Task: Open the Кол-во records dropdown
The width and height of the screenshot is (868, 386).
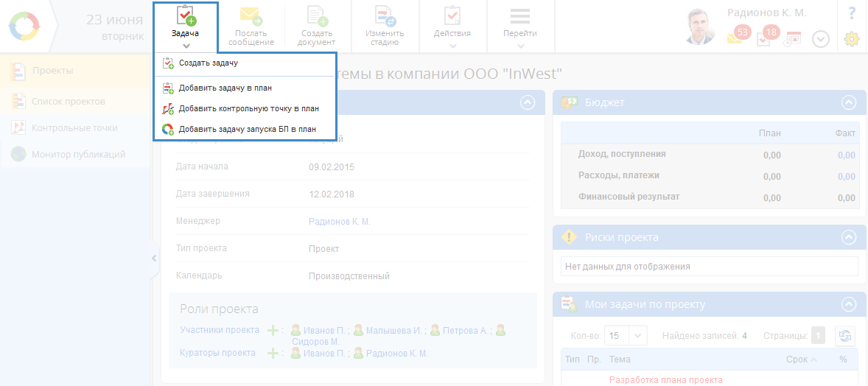Action: 626,336
